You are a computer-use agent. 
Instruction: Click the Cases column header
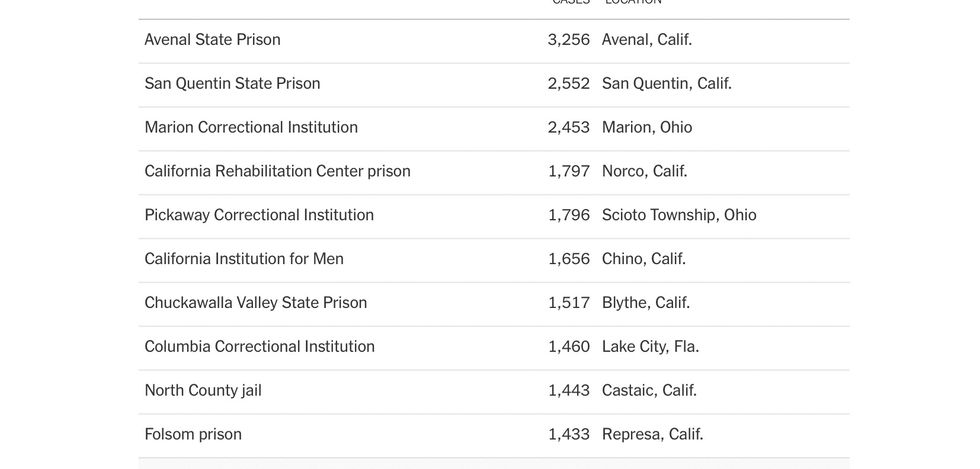(571, 2)
